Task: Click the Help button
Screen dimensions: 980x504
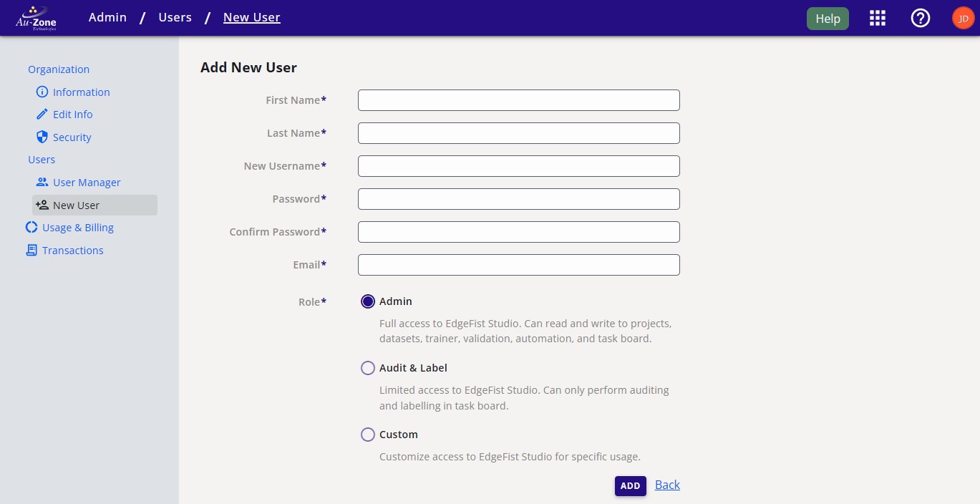Action: pyautogui.click(x=828, y=18)
